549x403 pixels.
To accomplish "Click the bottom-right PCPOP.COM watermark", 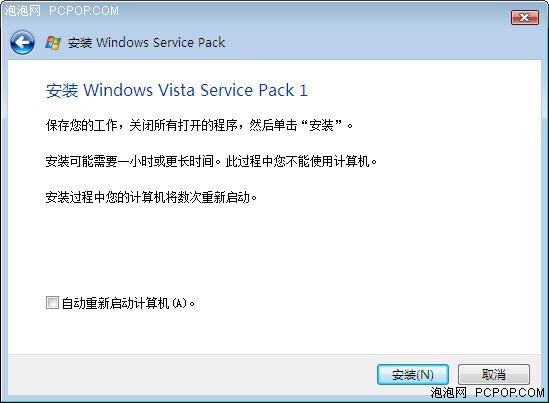I will 510,392.
